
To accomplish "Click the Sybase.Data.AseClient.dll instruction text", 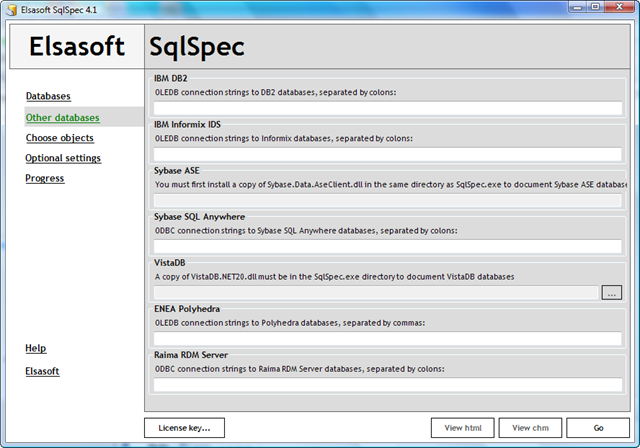I will tap(391, 184).
